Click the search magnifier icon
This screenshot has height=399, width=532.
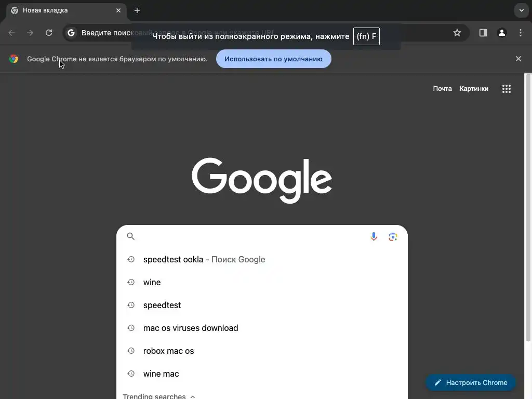click(x=130, y=236)
